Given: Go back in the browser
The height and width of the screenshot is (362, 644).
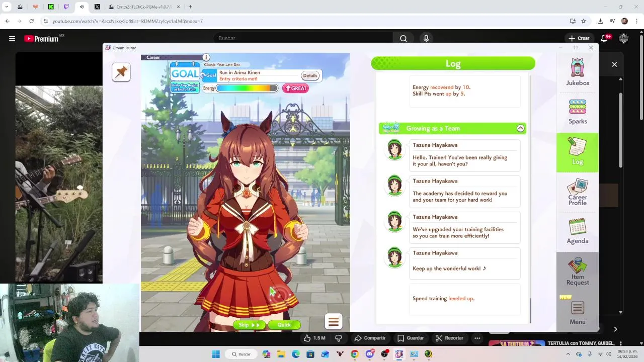Looking at the screenshot, I should tap(7, 21).
